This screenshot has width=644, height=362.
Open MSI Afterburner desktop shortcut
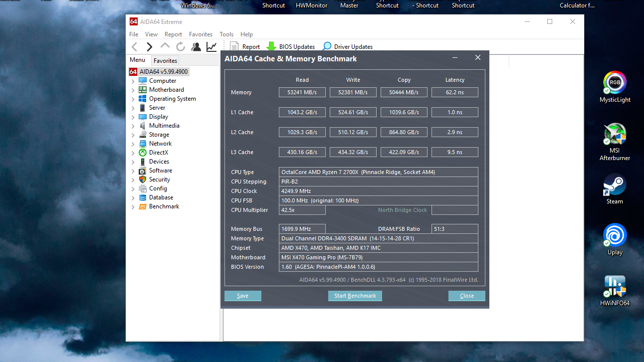615,142
